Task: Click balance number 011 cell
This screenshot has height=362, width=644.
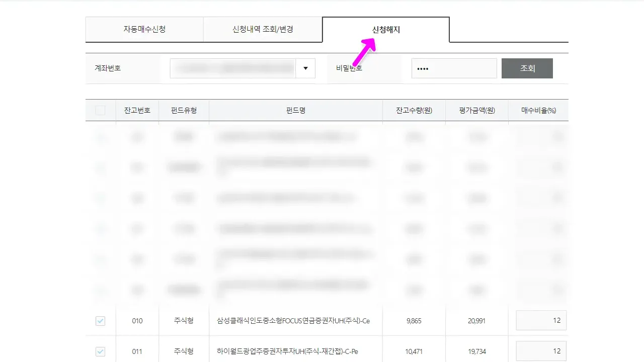Action: (137, 351)
